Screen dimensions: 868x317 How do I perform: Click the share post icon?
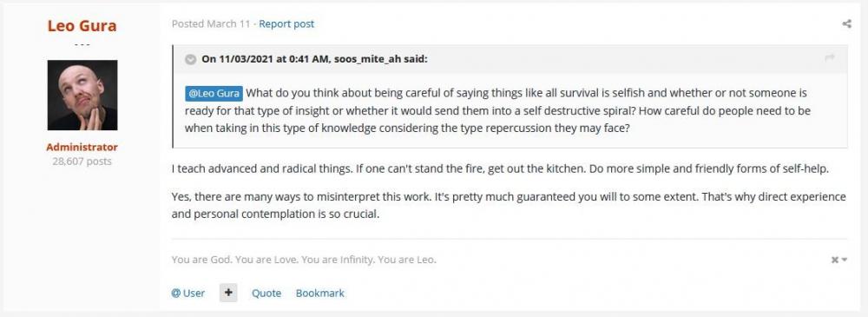pos(846,23)
